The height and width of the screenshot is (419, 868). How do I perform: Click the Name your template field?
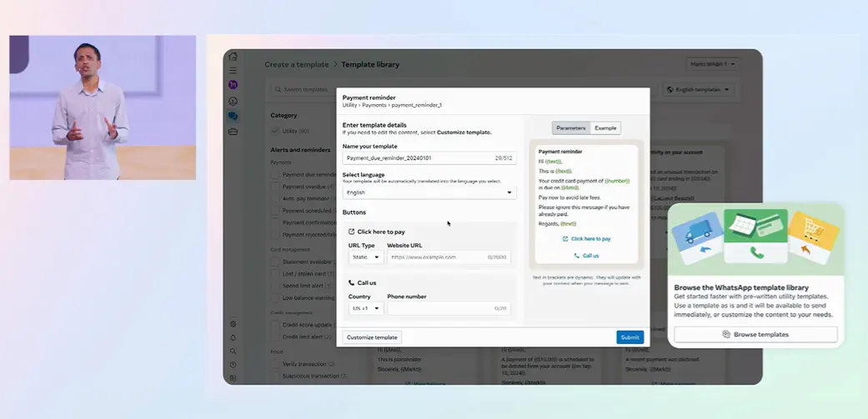pyautogui.click(x=429, y=158)
